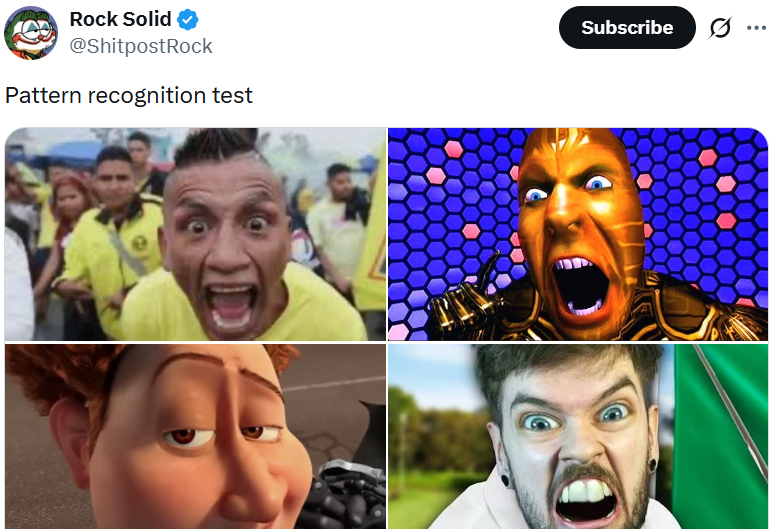Screen dimensions: 772x529
Task: Open the Rock Solid display name link
Action: pos(120,19)
